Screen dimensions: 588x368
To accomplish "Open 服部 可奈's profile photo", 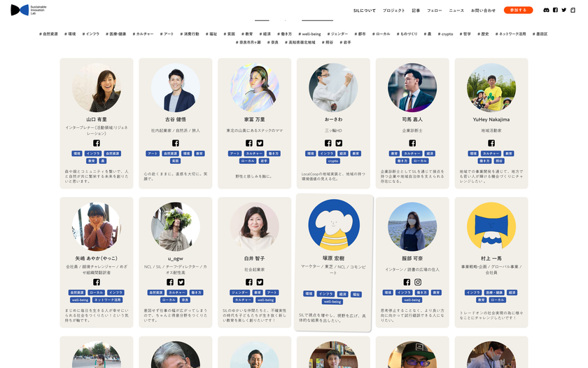I will click(412, 227).
